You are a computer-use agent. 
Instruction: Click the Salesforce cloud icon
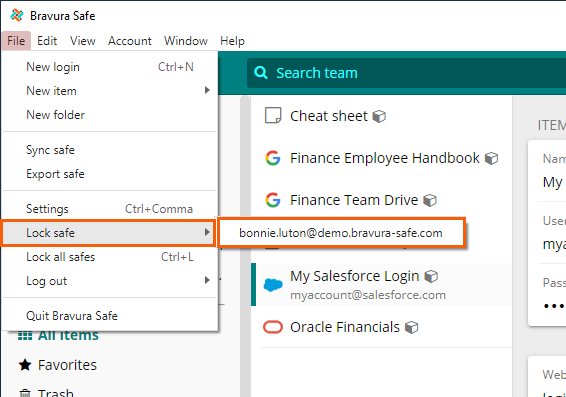(x=273, y=285)
